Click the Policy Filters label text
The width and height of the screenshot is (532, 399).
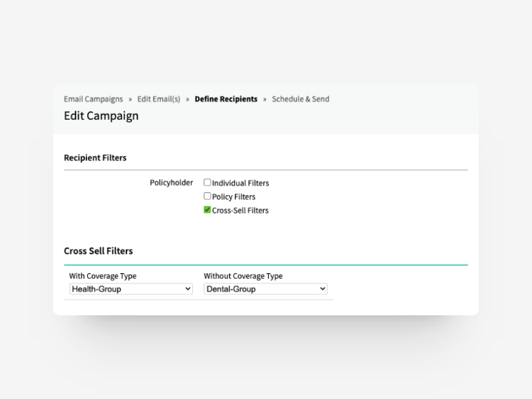[234, 196]
